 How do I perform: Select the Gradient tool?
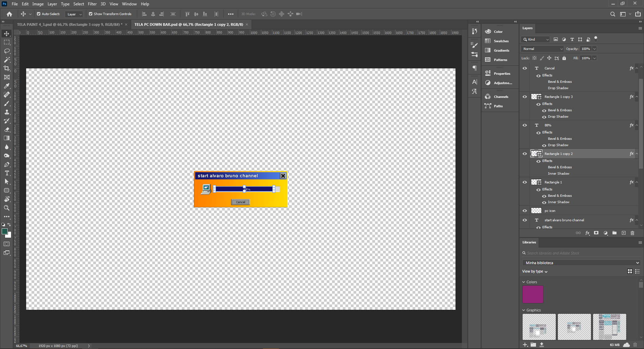7,138
